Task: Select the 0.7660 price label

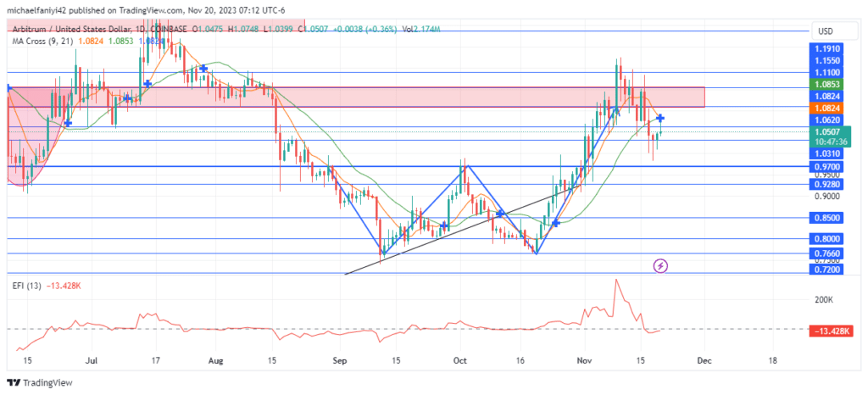Action: pos(826,253)
